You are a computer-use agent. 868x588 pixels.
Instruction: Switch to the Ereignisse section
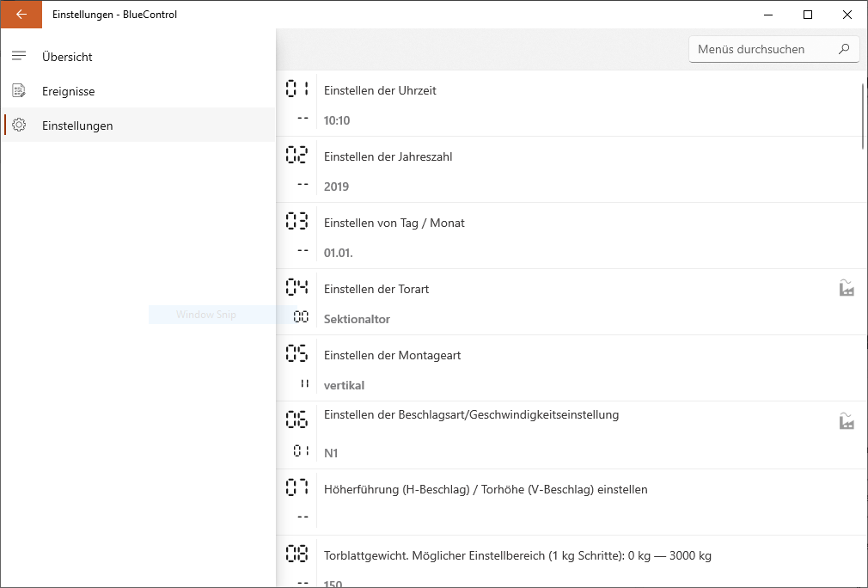138,91
